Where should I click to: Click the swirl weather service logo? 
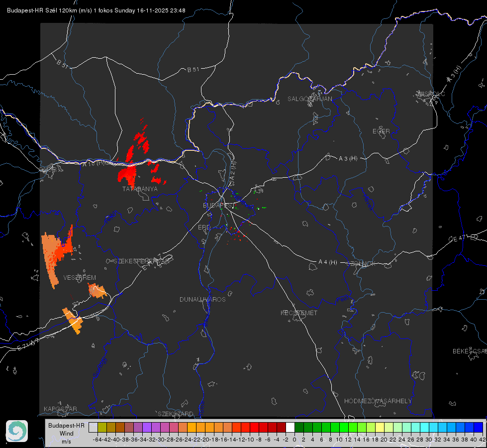coord(17,431)
